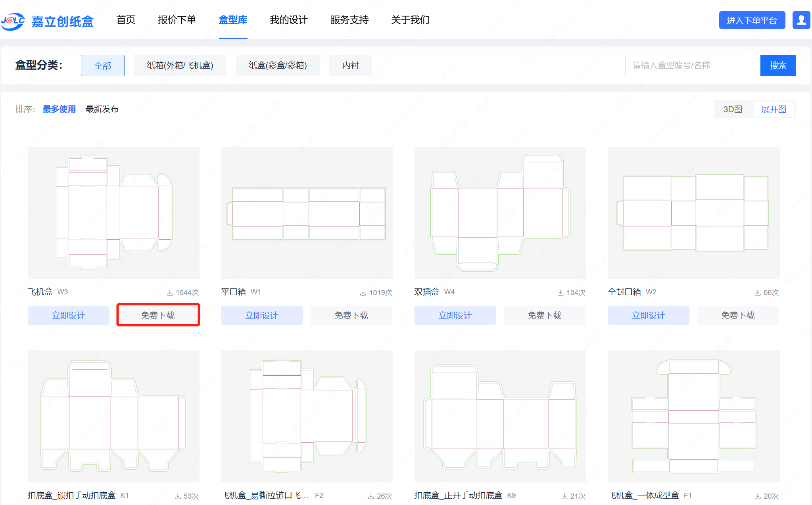Select 盒型库 navigation tab
The height and width of the screenshot is (505, 812).
coord(233,20)
